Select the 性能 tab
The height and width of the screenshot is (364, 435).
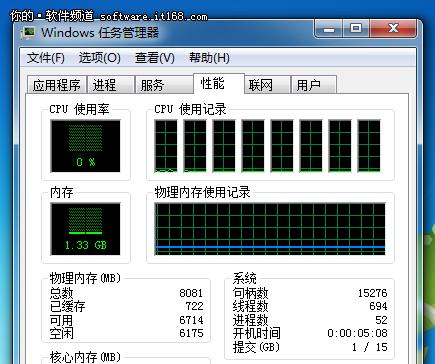219,83
